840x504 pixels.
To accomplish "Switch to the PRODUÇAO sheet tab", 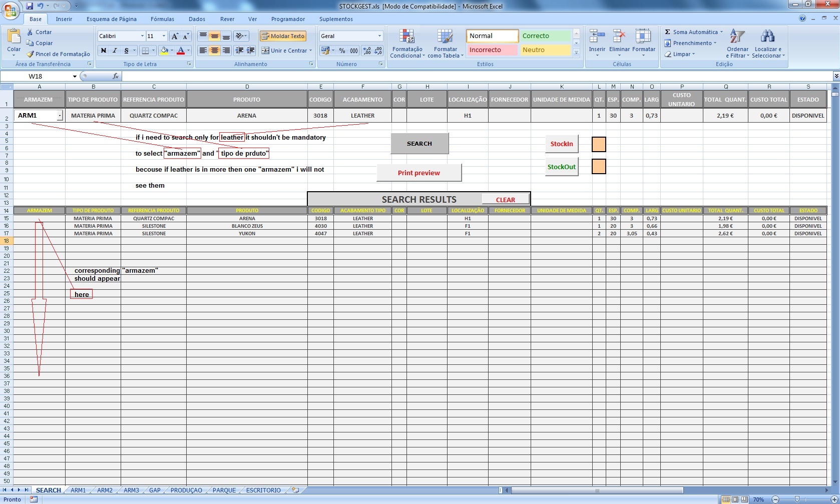I will (x=186, y=490).
